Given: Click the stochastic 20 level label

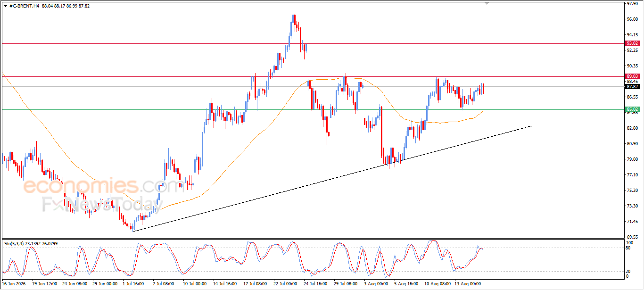Looking at the screenshot, I should click(629, 271).
